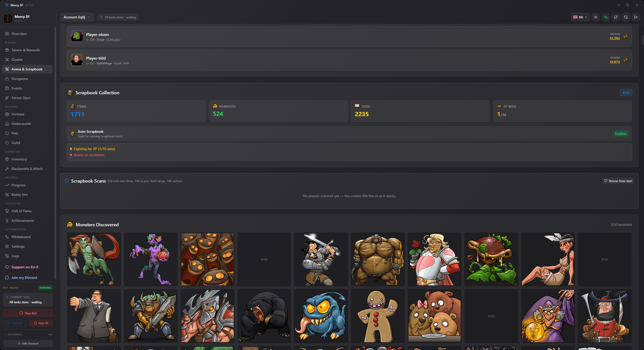Click the #780 undiscovered monster slot
The height and width of the screenshot is (350, 644).
click(264, 259)
